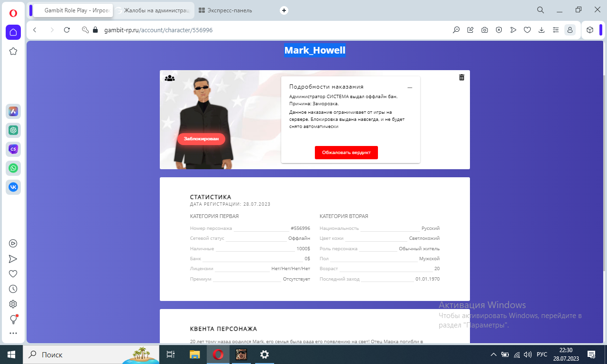
Task: Collapse the punishment details panel
Action: pyautogui.click(x=410, y=88)
